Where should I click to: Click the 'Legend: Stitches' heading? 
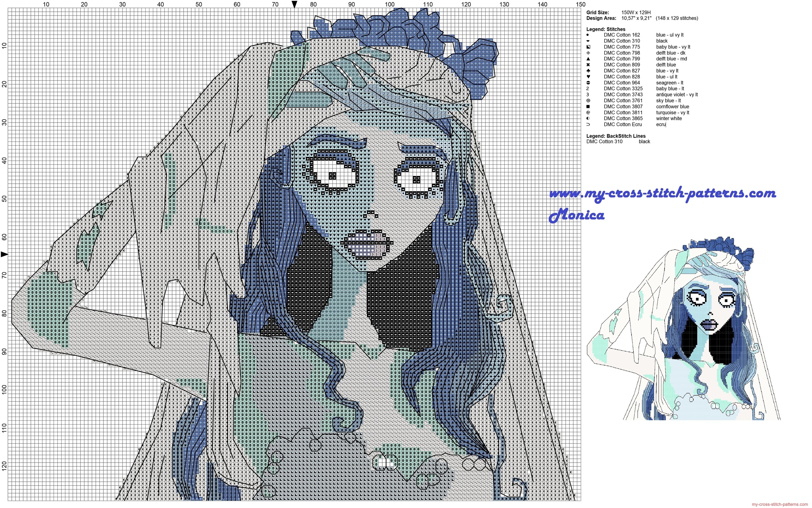pyautogui.click(x=606, y=29)
